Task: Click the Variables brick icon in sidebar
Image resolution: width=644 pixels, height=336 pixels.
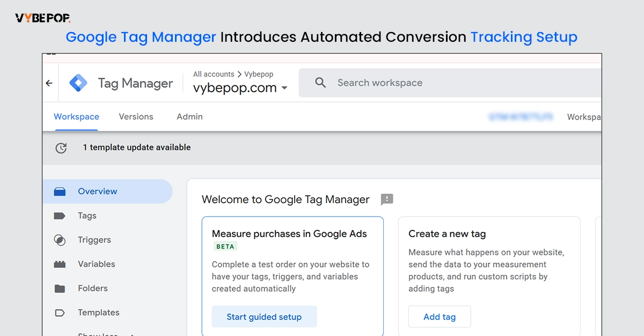Action: tap(60, 264)
